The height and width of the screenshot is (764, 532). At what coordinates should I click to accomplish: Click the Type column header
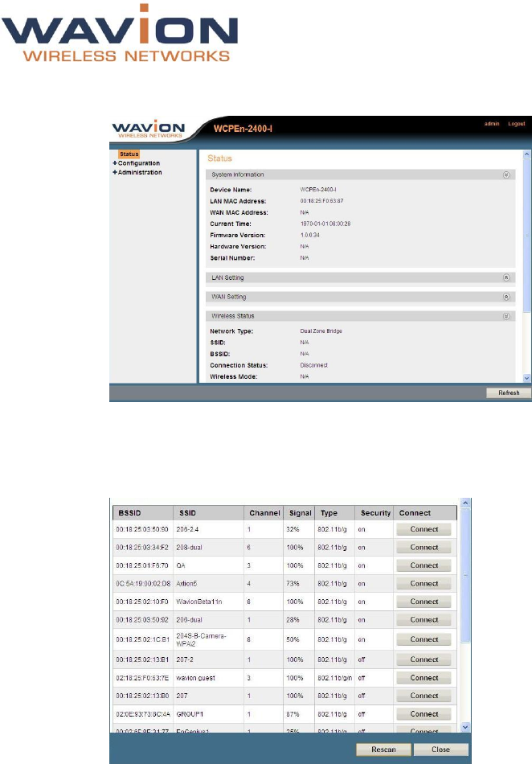pyautogui.click(x=334, y=513)
